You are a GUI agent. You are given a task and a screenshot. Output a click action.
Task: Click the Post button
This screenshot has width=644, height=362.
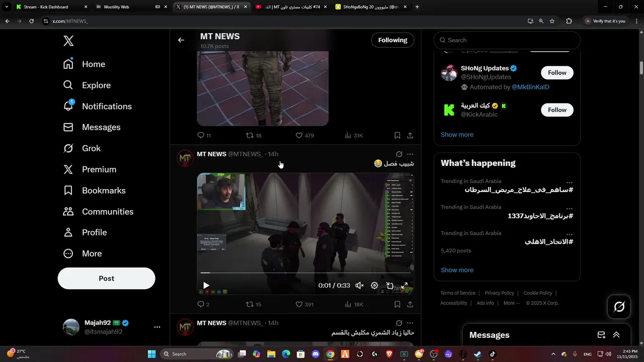(x=106, y=279)
